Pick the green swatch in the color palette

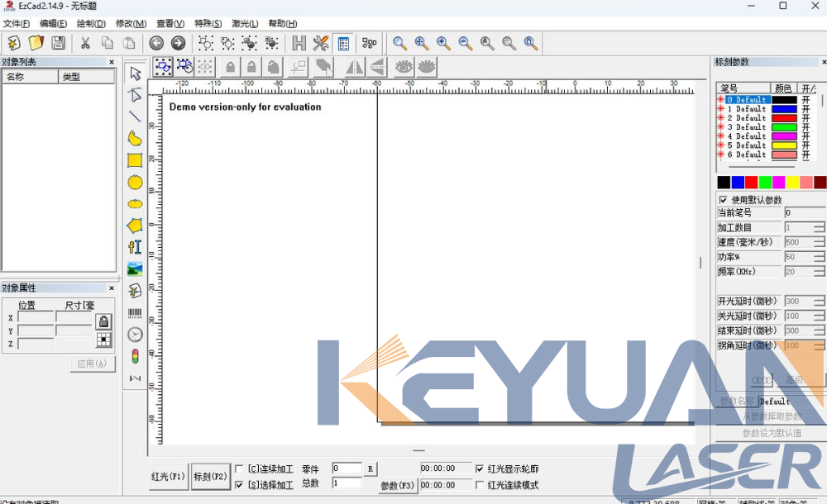click(x=765, y=183)
